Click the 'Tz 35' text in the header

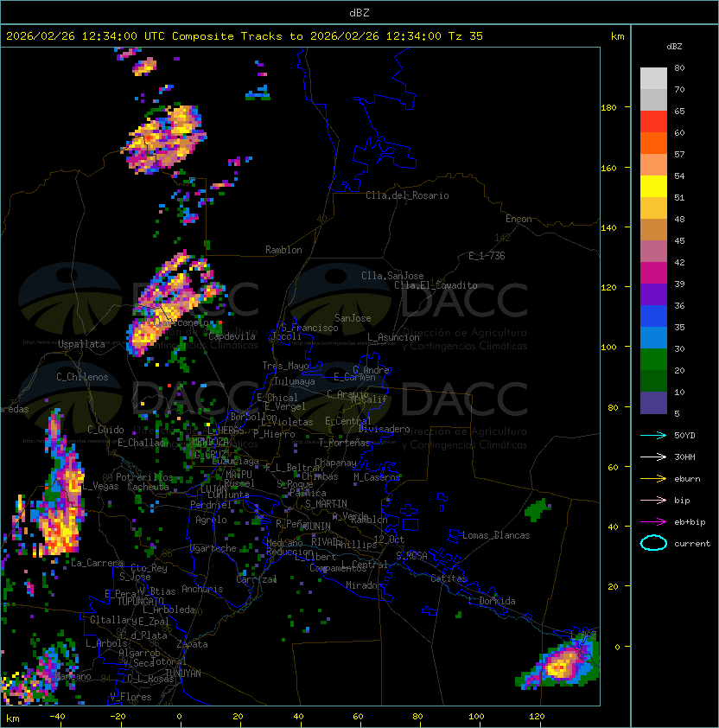[466, 35]
